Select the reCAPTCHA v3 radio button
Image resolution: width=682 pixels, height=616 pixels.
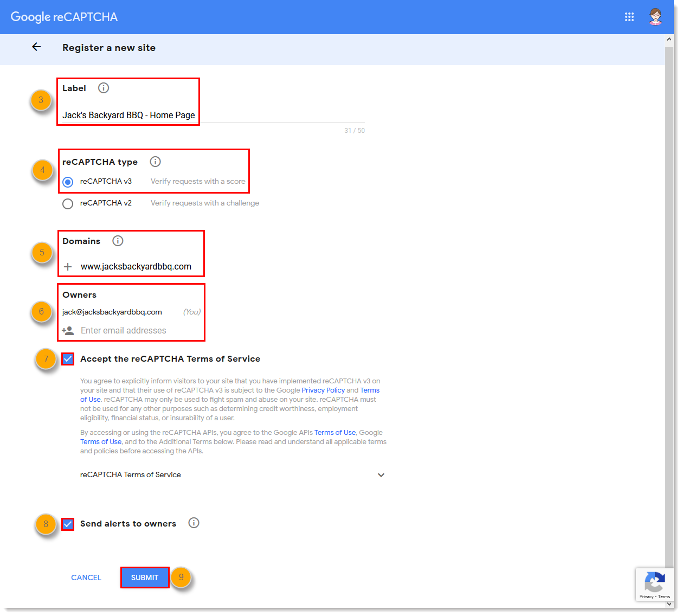tap(68, 182)
